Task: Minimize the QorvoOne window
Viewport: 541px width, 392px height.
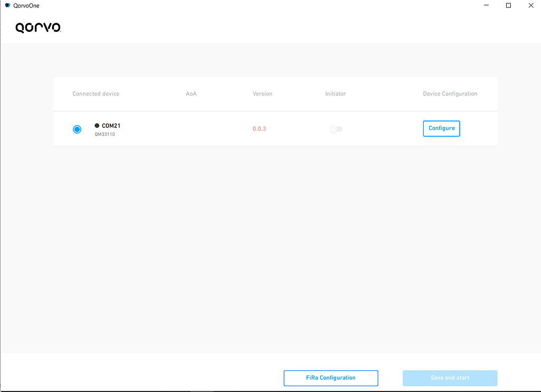Action: (x=486, y=5)
